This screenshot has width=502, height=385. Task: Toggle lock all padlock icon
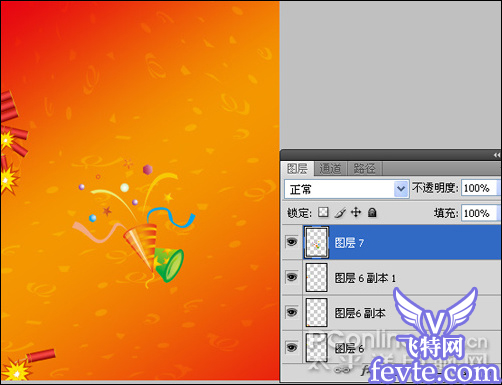(x=372, y=212)
